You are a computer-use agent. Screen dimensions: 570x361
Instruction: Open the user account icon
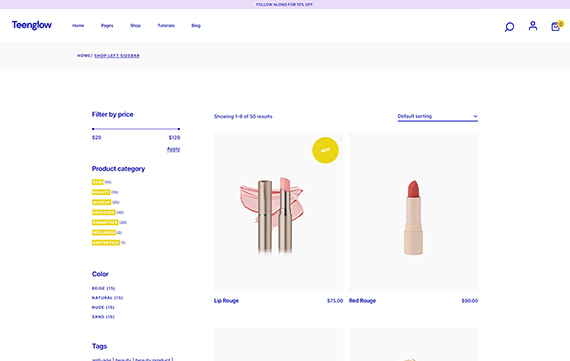pyautogui.click(x=533, y=26)
